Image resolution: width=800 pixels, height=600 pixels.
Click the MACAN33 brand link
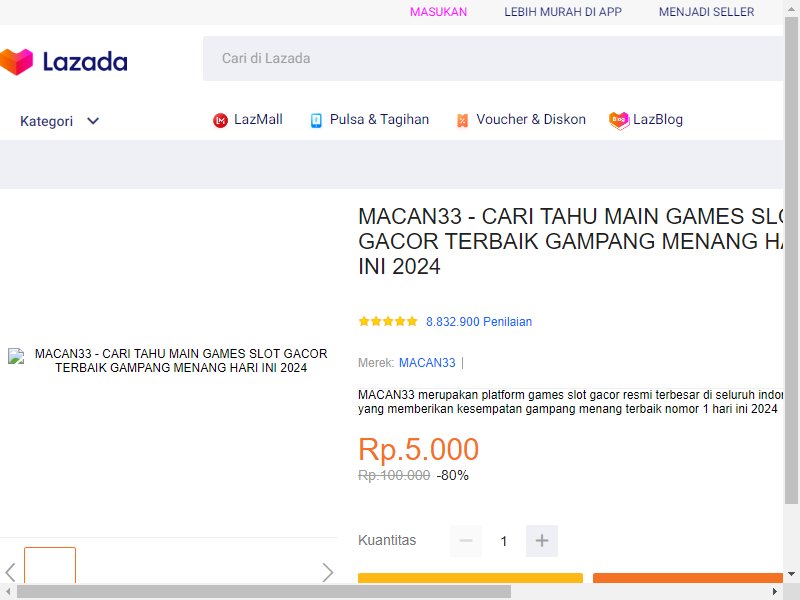[x=427, y=363]
